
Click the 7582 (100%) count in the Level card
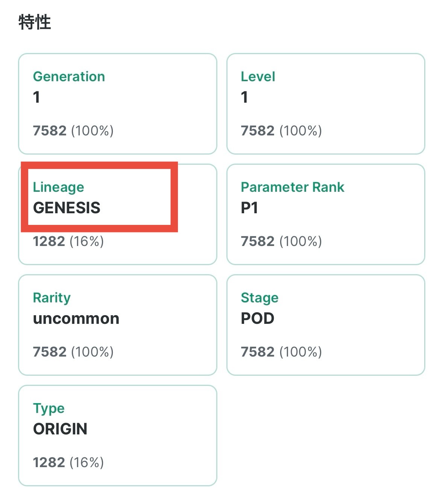point(281,131)
